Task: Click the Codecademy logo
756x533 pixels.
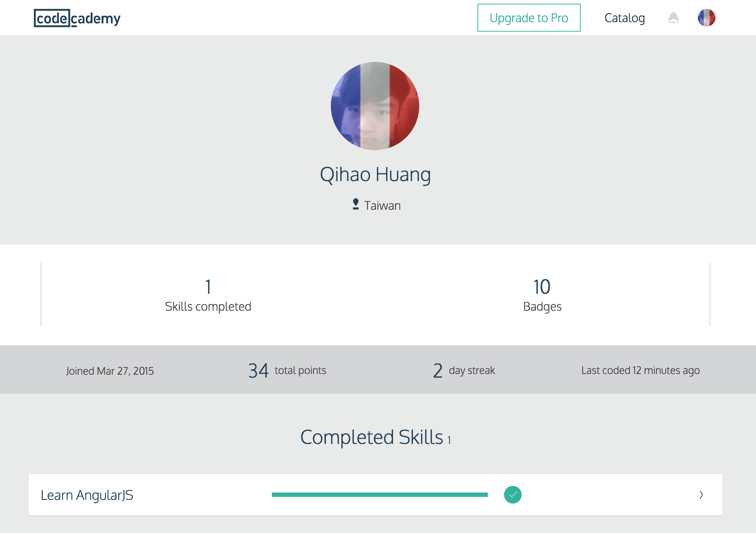Action: [77, 18]
